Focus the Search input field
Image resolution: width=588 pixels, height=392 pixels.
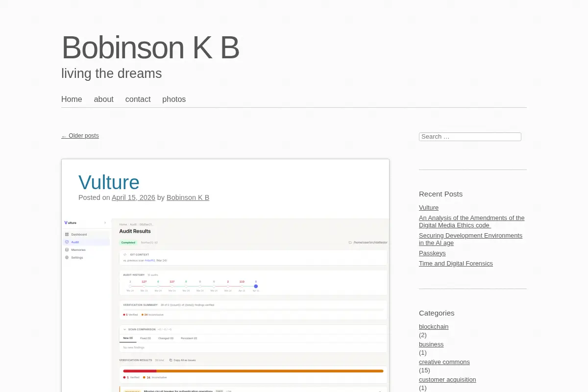[x=470, y=137]
